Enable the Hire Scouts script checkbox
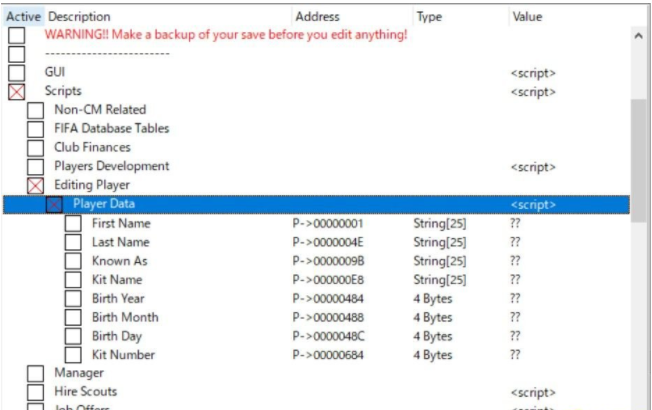The image size is (652, 410). tap(35, 392)
